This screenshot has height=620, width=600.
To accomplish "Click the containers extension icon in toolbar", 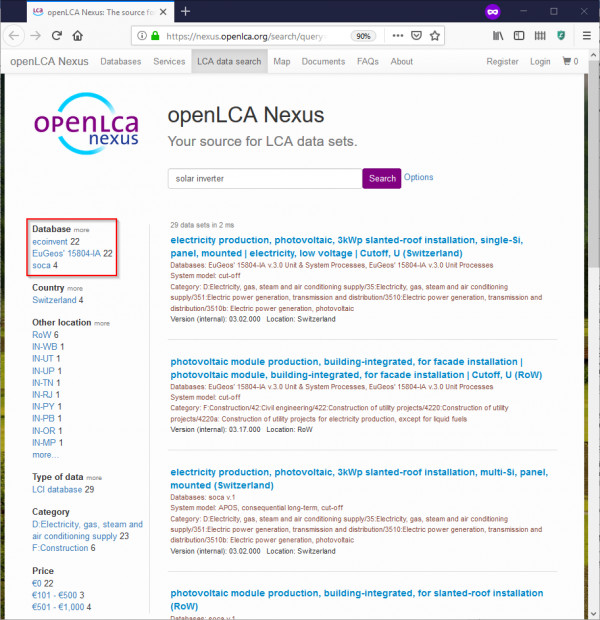I will pos(540,36).
